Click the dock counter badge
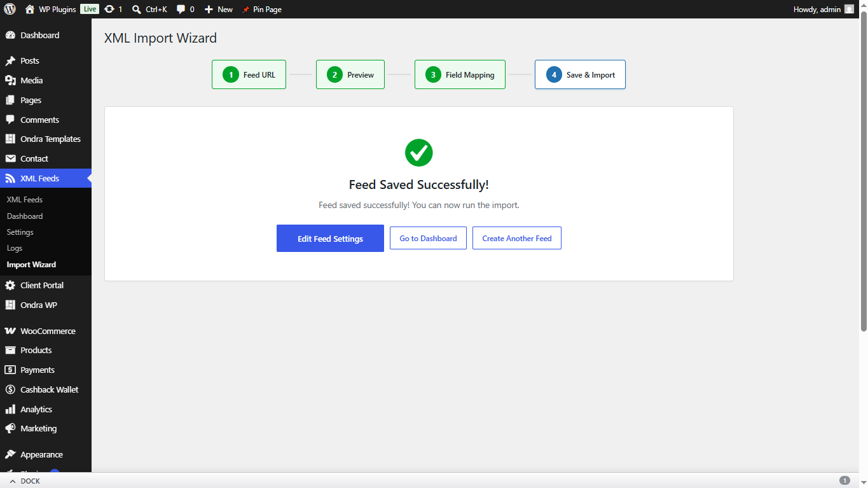This screenshot has height=488, width=868. click(x=844, y=480)
